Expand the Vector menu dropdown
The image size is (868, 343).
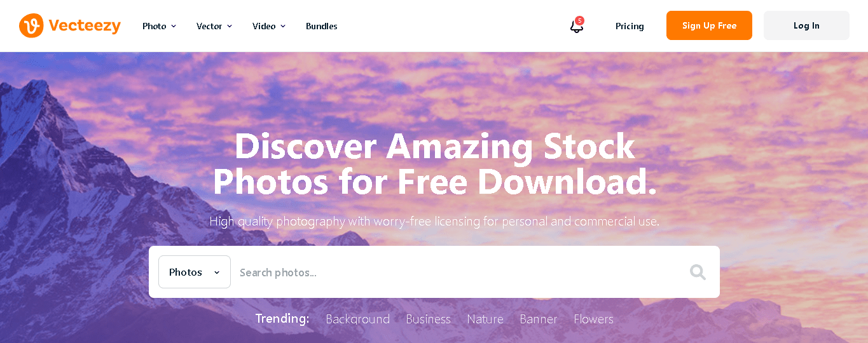[214, 26]
